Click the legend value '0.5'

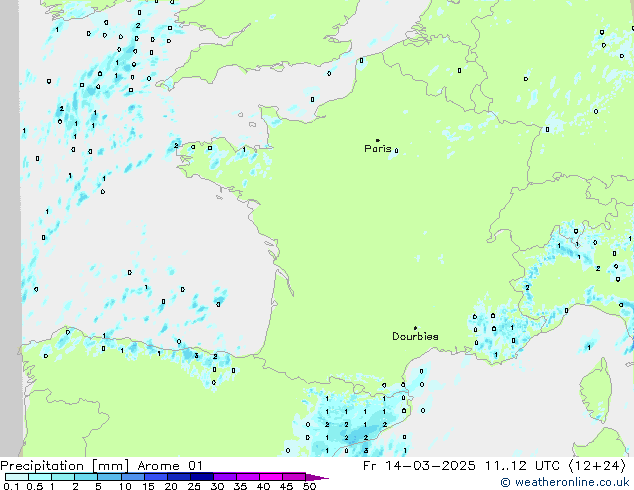(x=34, y=486)
